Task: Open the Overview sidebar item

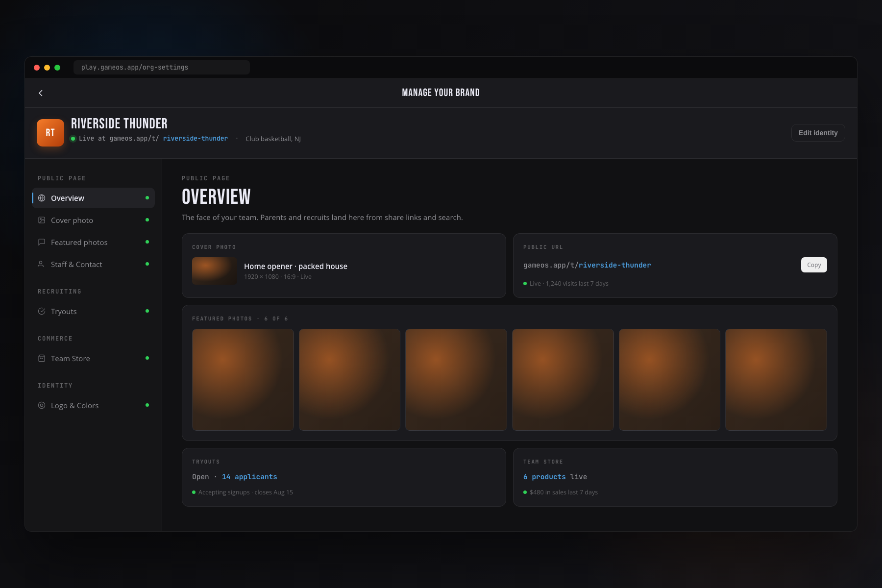Action: pos(93,198)
